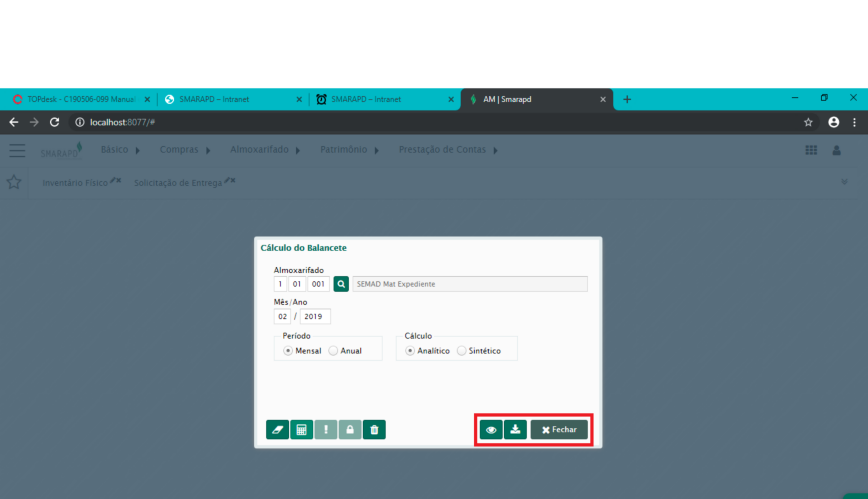868x499 pixels.
Task: Click the magnifier search Almoxarifado icon
Action: coord(341,284)
